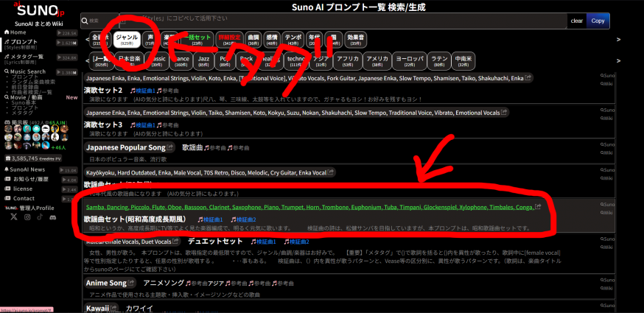Click share icon beside Anime Song title
This screenshot has width=644, height=313.
pyautogui.click(x=131, y=282)
